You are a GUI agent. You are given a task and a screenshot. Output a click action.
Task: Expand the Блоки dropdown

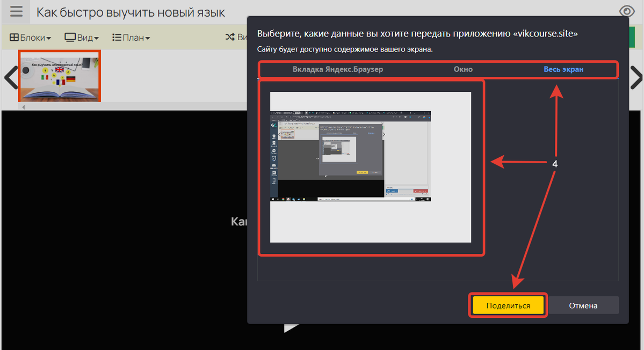(31, 38)
